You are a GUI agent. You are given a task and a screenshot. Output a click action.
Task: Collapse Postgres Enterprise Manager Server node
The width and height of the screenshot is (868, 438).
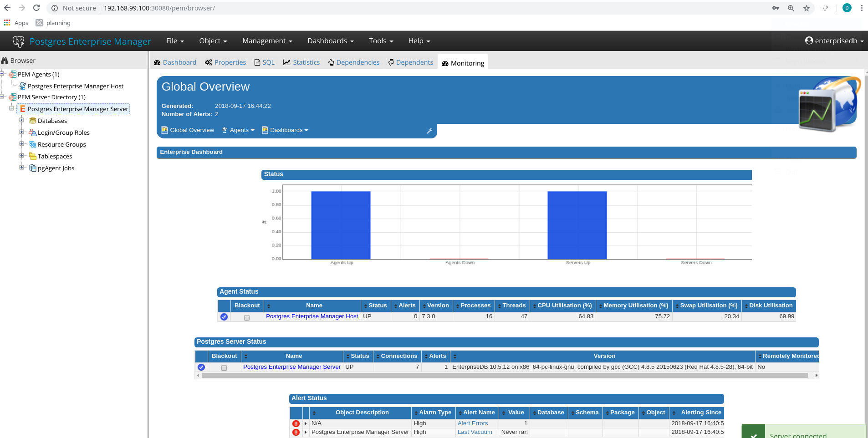[x=12, y=108]
